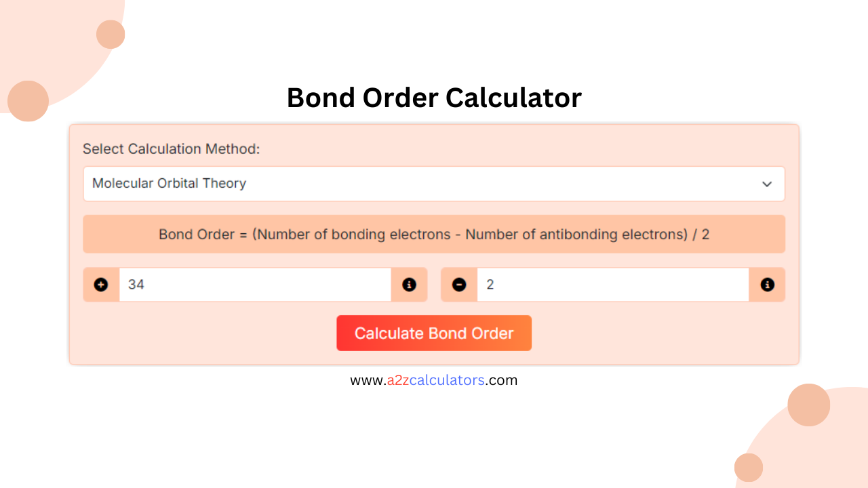Expand the Molecular Orbital Theory selector
Screen dimensions: 868x488
(434, 184)
